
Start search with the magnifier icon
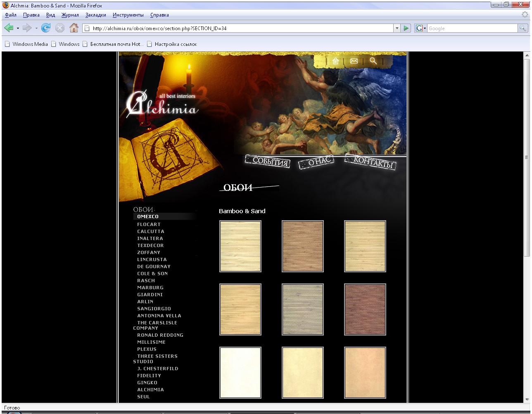[x=523, y=28]
